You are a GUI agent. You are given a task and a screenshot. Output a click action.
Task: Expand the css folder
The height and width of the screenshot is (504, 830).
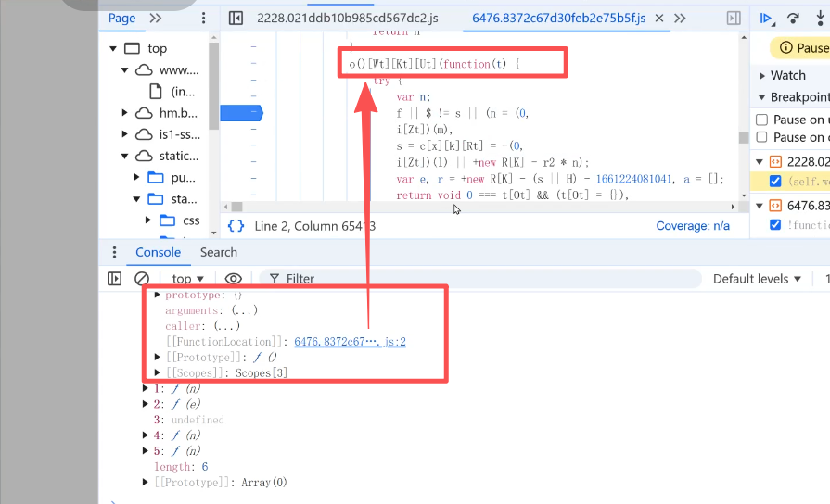(147, 220)
